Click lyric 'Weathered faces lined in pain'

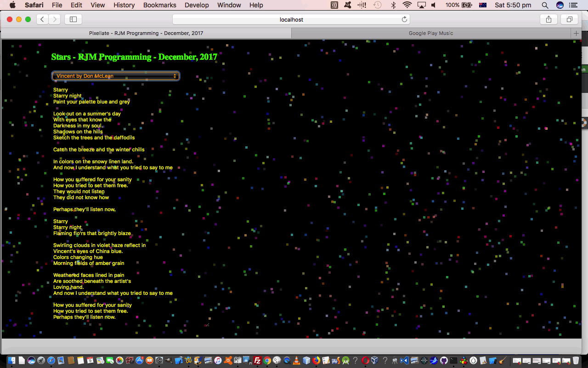click(89, 275)
